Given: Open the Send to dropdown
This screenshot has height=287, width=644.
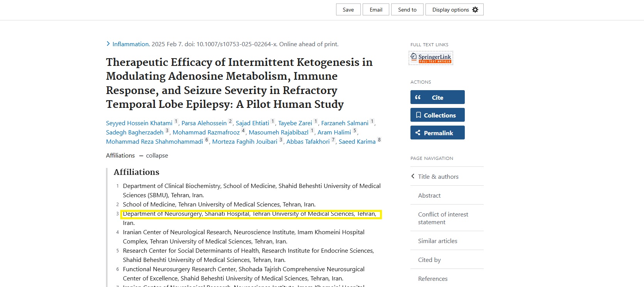Looking at the screenshot, I should pyautogui.click(x=407, y=10).
